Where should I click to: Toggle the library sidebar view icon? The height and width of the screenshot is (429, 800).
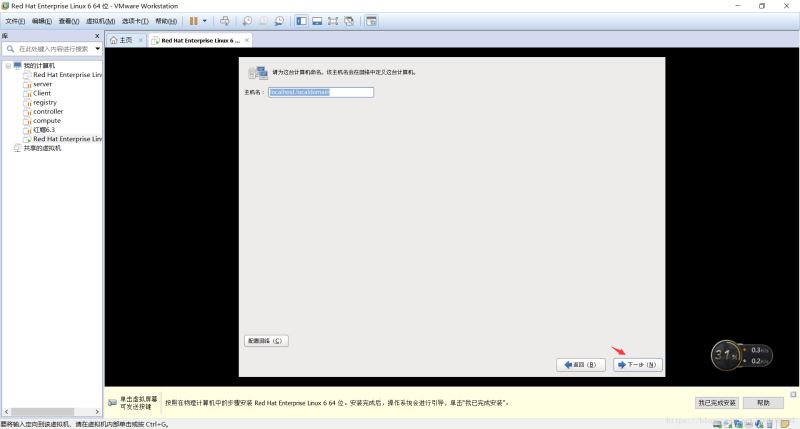[x=301, y=20]
